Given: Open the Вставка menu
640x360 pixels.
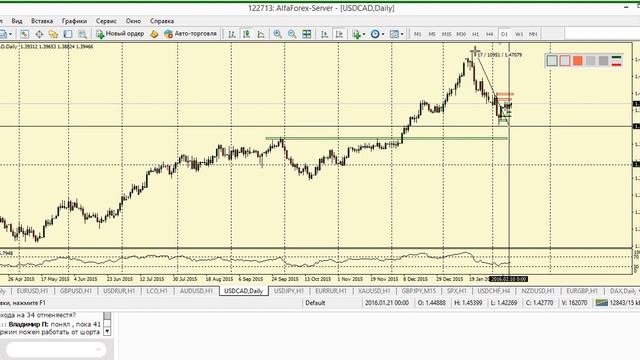Looking at the screenshot, I should coord(42,21).
